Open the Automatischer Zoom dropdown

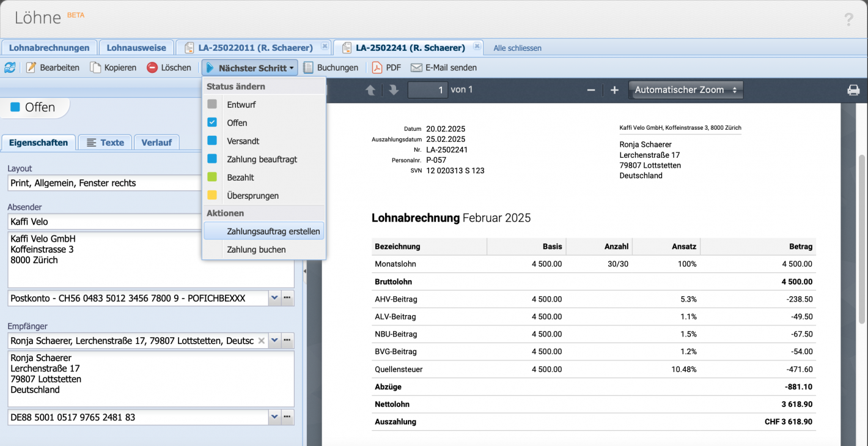tap(685, 89)
